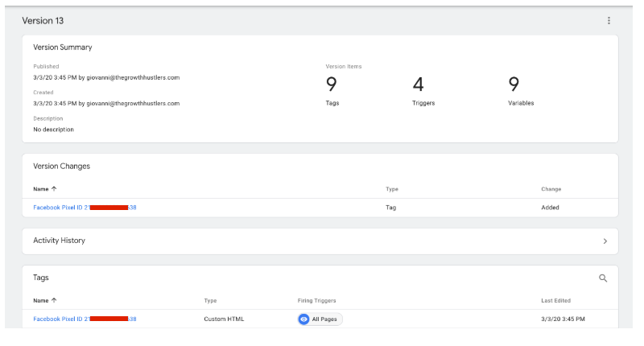Click the All Pages firing trigger chip
Viewport: 644px width, 346px height.
coord(320,319)
